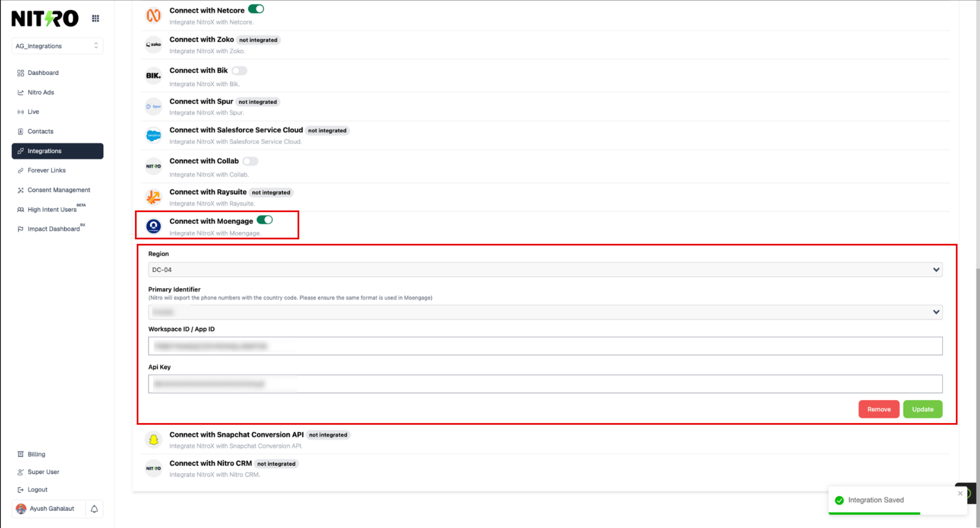The height and width of the screenshot is (528, 980).
Task: Click the Netcore integration logo
Action: (153, 15)
